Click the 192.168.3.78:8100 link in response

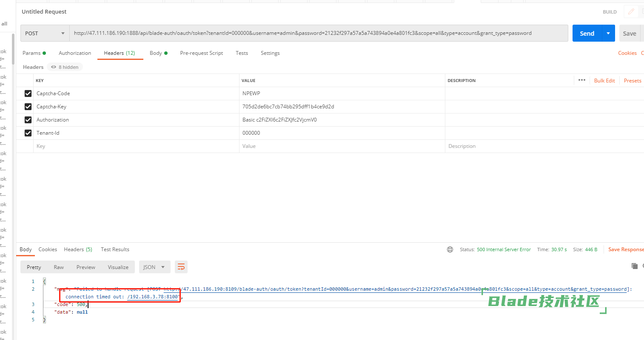154,297
